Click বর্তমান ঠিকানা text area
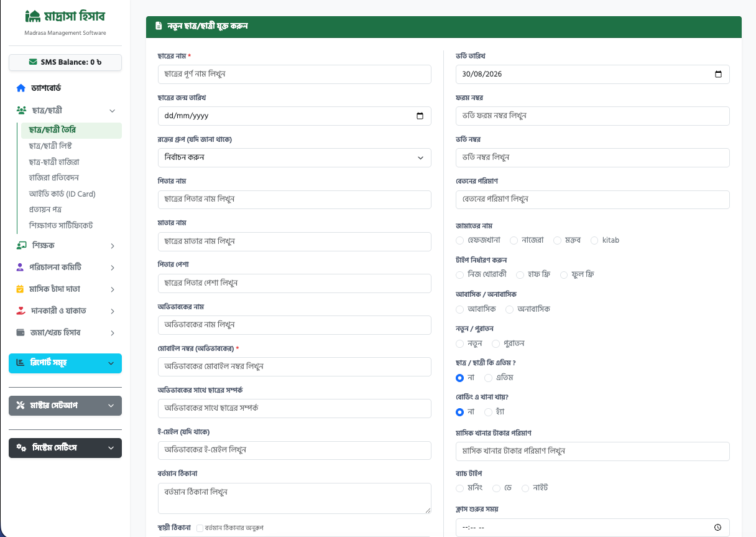Viewport: 756px width, 537px height. [x=295, y=498]
